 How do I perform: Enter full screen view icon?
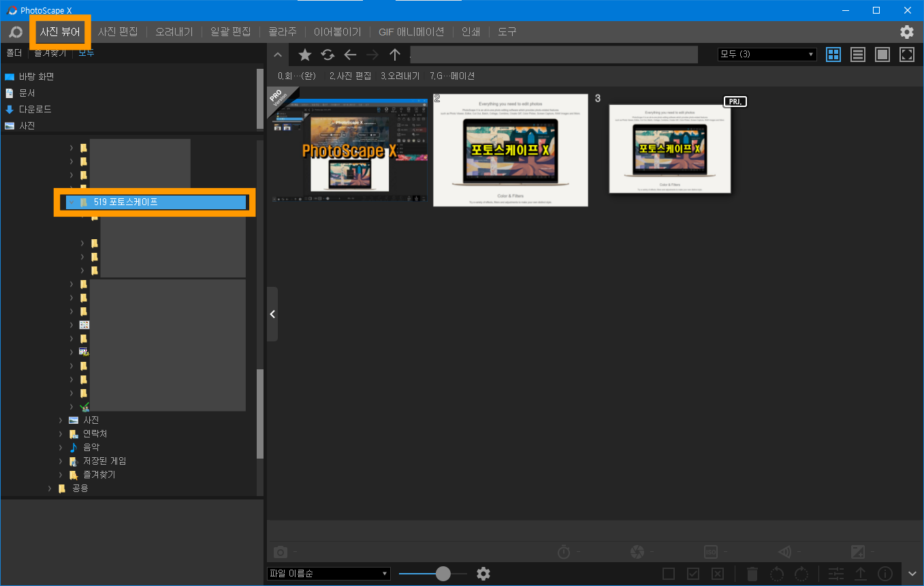click(907, 55)
